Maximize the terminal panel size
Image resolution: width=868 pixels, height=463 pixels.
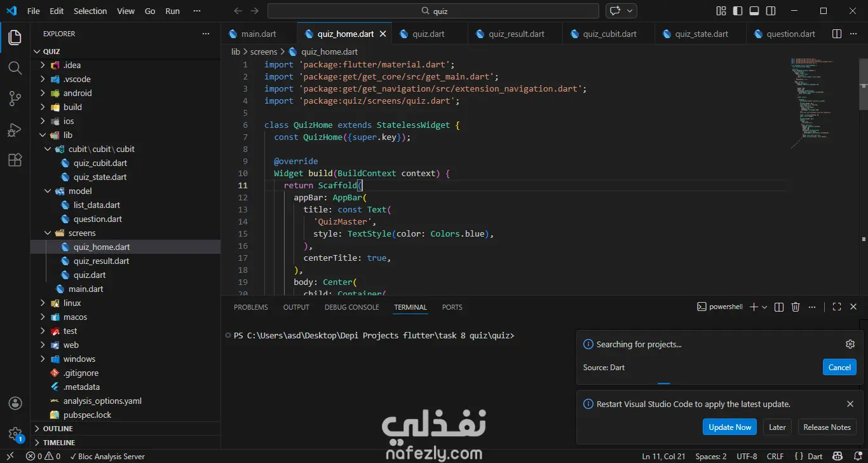(x=837, y=307)
